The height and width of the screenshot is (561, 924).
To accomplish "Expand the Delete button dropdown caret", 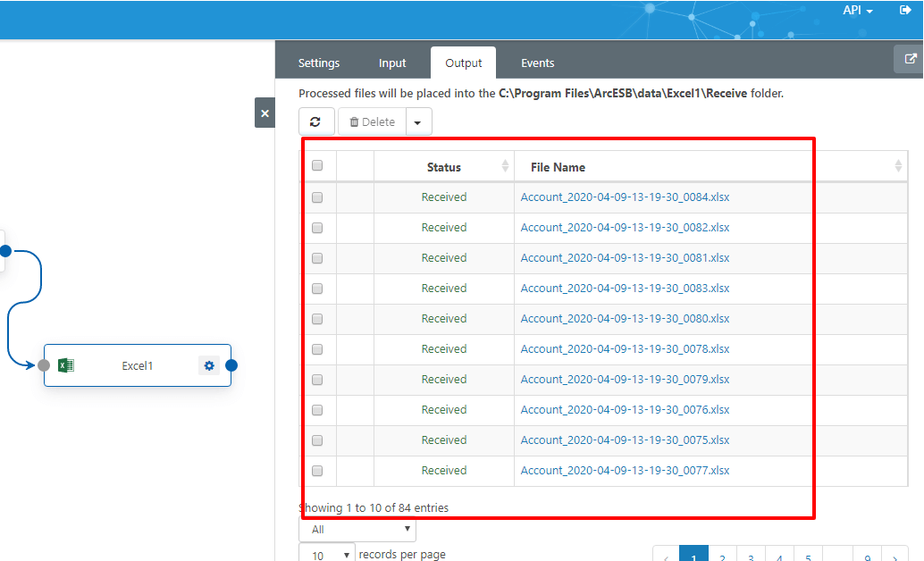I will pos(418,122).
